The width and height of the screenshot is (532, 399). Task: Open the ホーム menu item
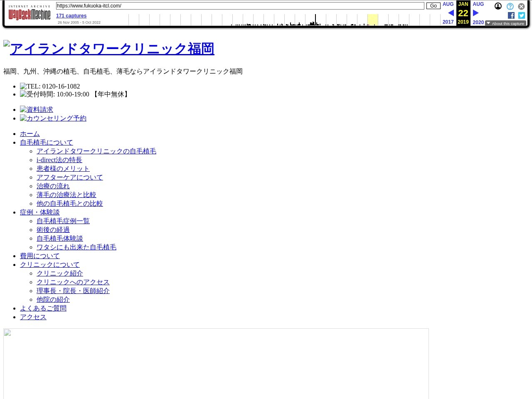[30, 134]
